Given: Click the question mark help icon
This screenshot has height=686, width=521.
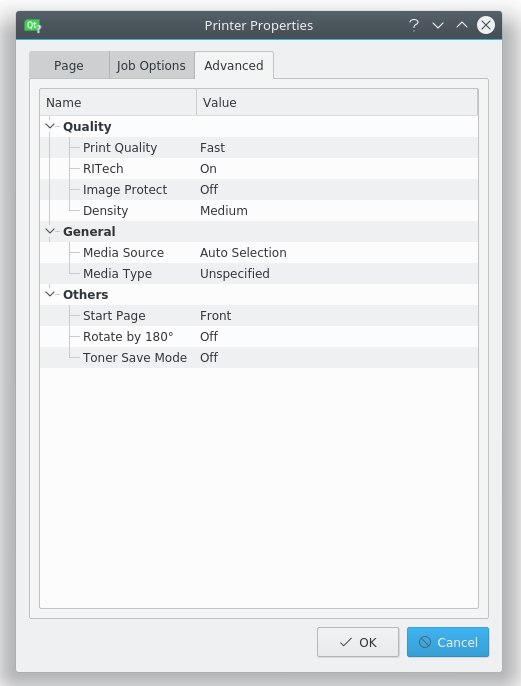Looking at the screenshot, I should (413, 25).
